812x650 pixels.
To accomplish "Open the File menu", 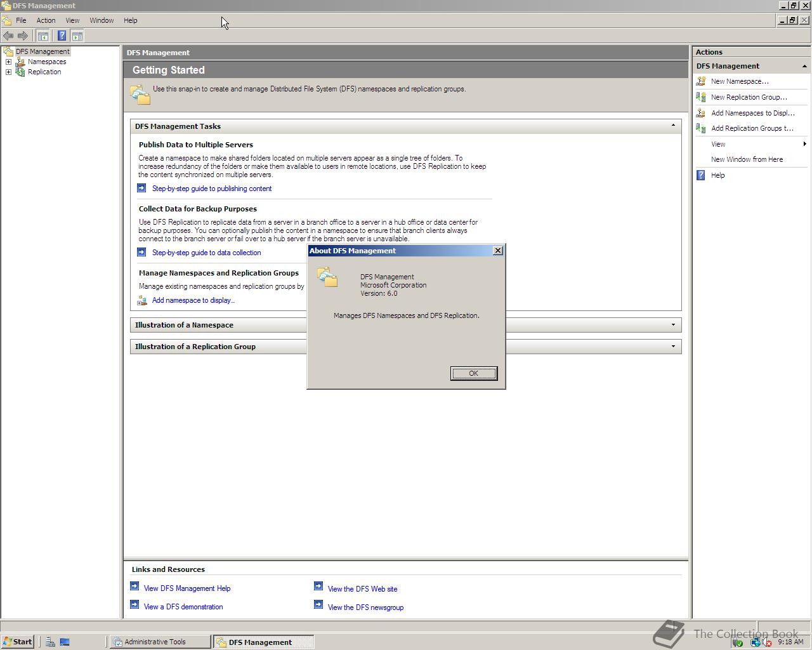I will pyautogui.click(x=21, y=20).
